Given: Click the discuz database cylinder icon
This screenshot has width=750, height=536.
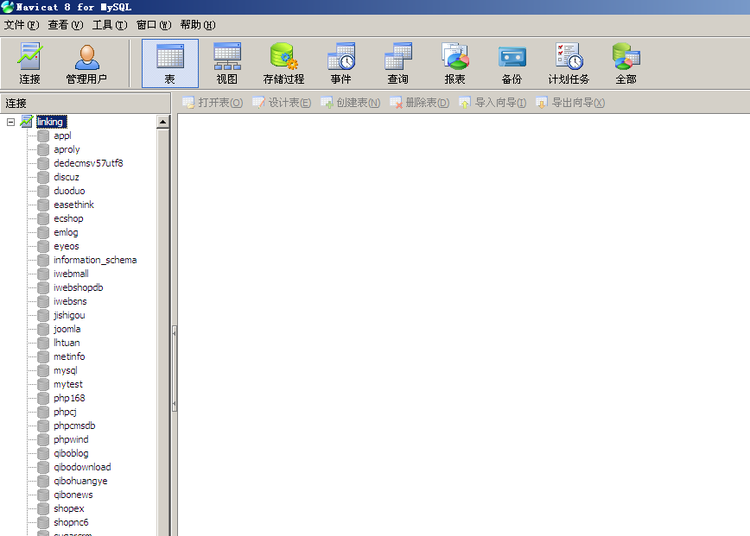Looking at the screenshot, I should pyautogui.click(x=44, y=177).
